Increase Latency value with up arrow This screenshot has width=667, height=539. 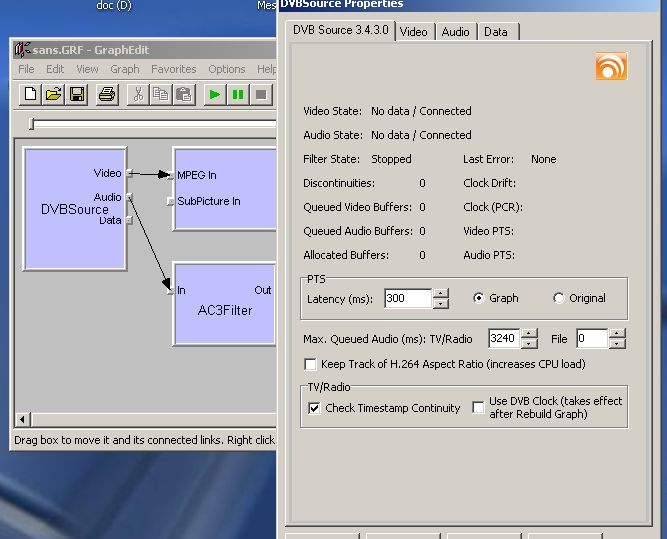coord(441,294)
